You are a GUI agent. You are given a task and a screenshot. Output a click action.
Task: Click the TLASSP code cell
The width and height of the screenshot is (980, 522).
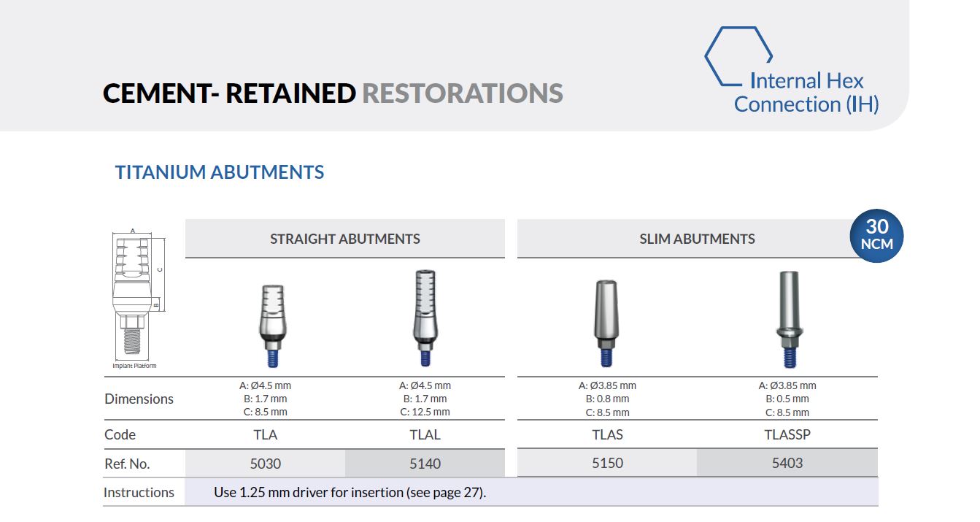(787, 434)
